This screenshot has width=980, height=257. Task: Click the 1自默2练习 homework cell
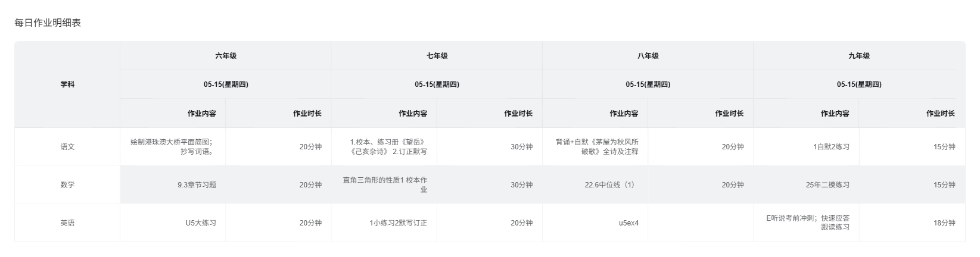tap(806, 146)
